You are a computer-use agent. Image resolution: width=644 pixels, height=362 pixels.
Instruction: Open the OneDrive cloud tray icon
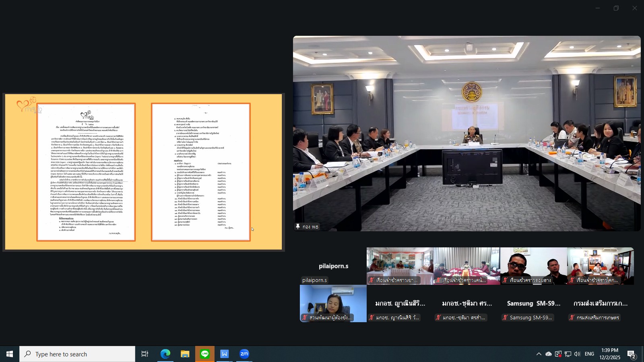click(548, 354)
